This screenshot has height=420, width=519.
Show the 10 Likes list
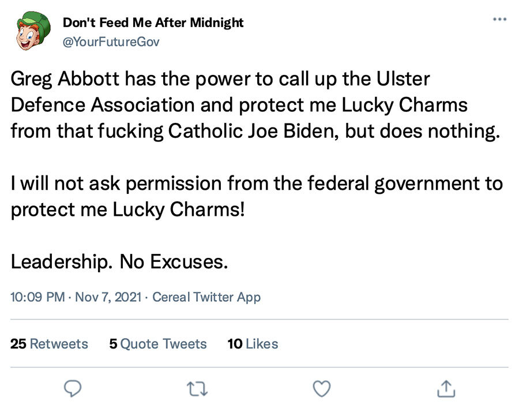tap(253, 344)
